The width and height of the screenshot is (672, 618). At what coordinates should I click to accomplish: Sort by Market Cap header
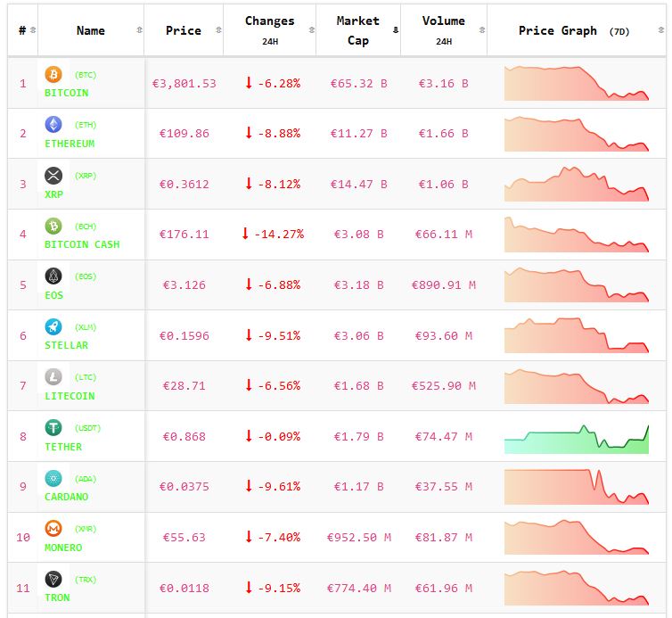pos(358,29)
